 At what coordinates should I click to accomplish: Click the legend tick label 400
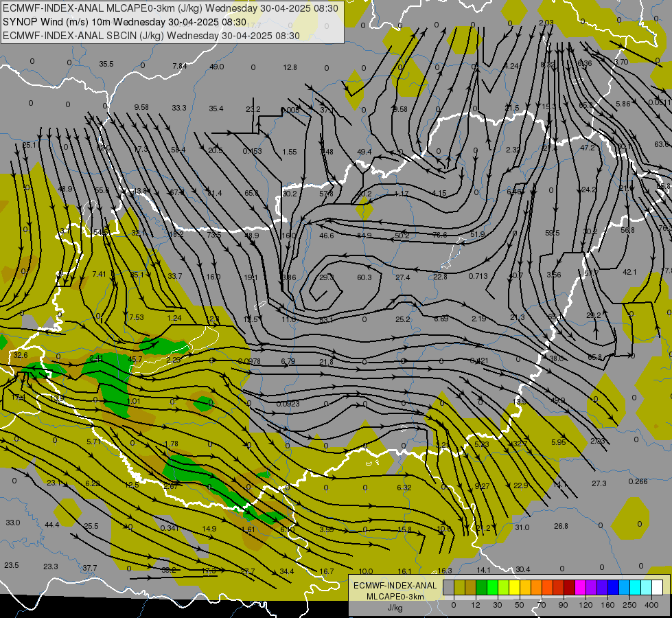pyautogui.click(x=651, y=605)
